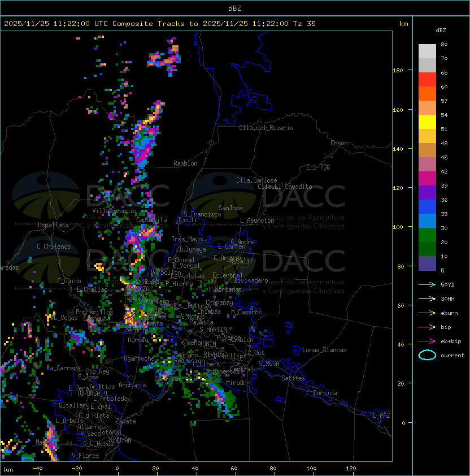Click the 'eb+bip' legend label
The height and width of the screenshot is (476, 470).
451,341
